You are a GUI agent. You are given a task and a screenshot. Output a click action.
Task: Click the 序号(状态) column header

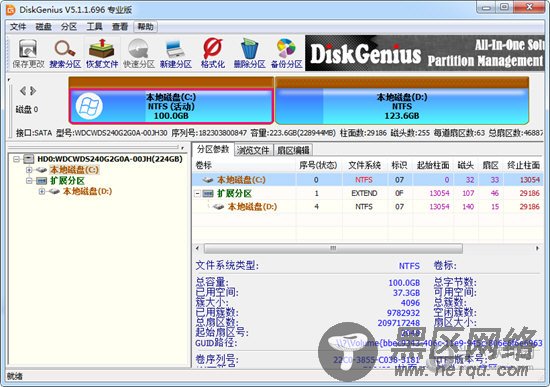coord(318,165)
